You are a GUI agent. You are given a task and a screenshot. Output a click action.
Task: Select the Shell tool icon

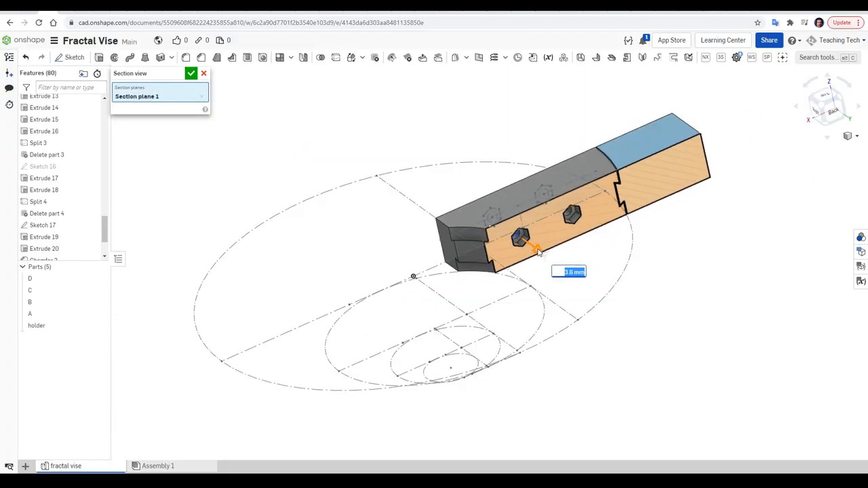[248, 58]
